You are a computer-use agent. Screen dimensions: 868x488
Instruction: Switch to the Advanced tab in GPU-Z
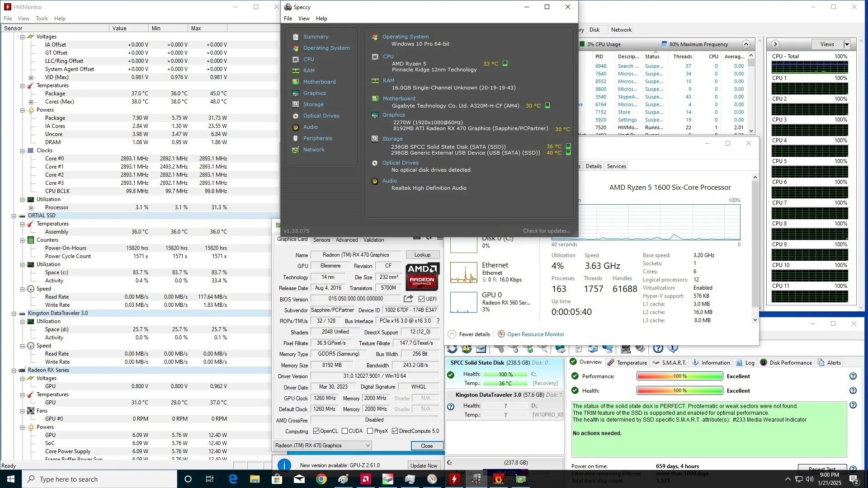[347, 240]
